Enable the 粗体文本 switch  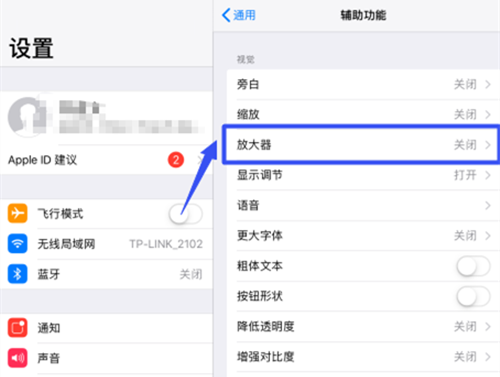(x=473, y=266)
